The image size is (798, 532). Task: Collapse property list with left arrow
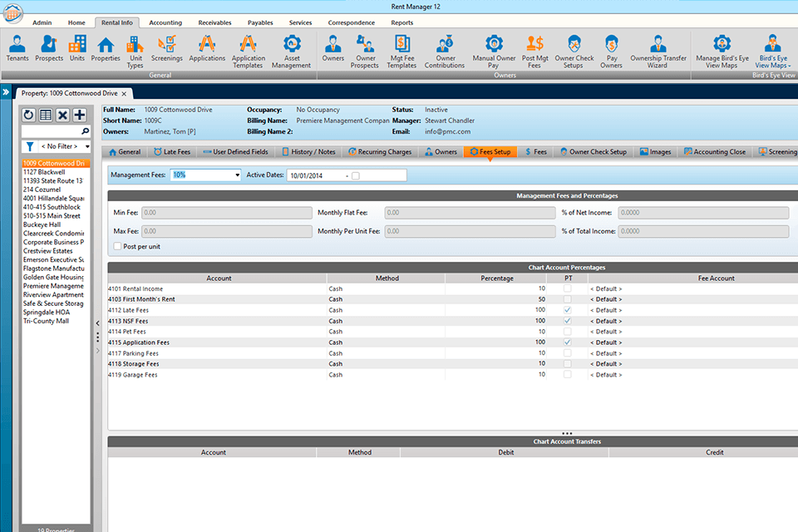point(98,323)
